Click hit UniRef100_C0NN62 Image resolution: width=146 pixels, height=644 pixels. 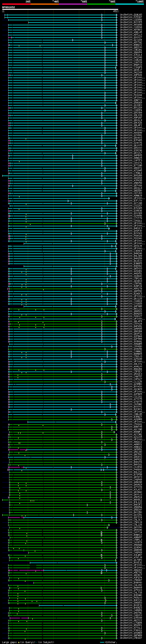[x=131, y=352]
